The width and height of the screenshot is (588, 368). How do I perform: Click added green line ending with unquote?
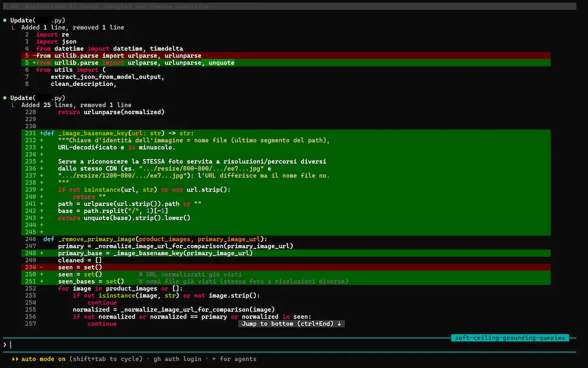(286, 63)
